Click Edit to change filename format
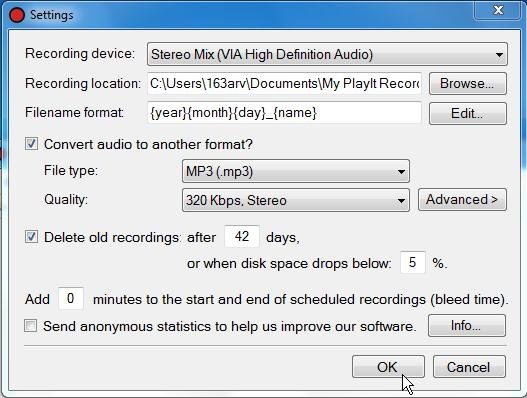Image resolution: width=527 pixels, height=398 pixels. (x=468, y=114)
